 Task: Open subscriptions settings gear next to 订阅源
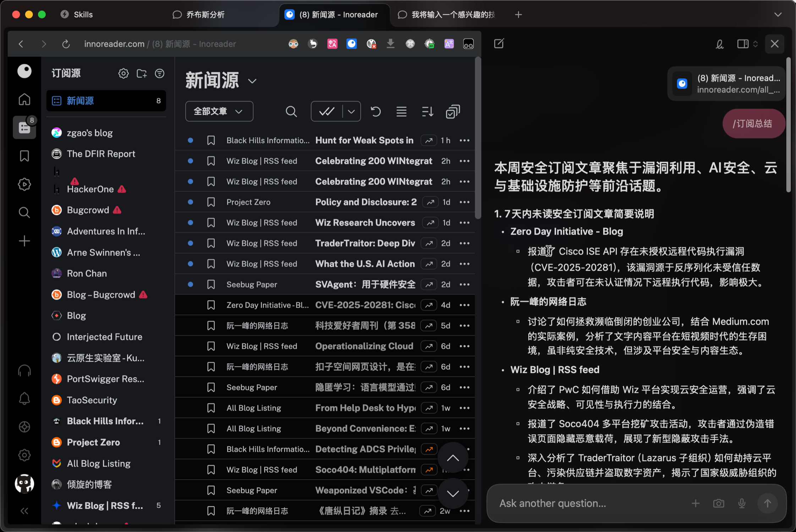click(x=123, y=73)
